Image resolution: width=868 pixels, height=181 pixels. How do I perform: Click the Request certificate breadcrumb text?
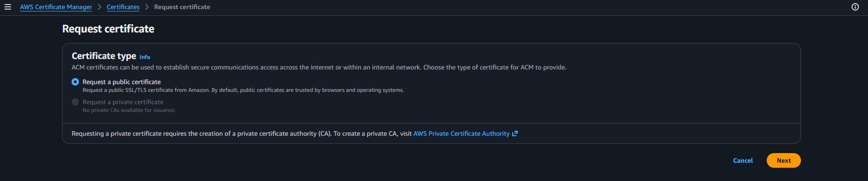[x=182, y=7]
